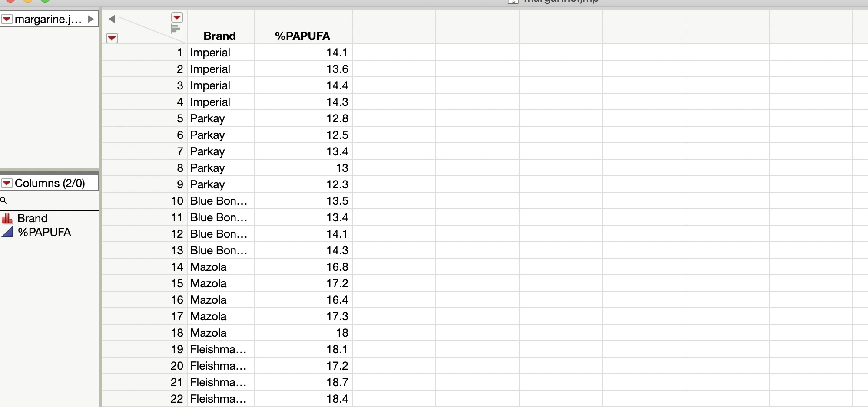868x407 pixels.
Task: Open the Columns (2/0) red triangle menu
Action: point(7,183)
